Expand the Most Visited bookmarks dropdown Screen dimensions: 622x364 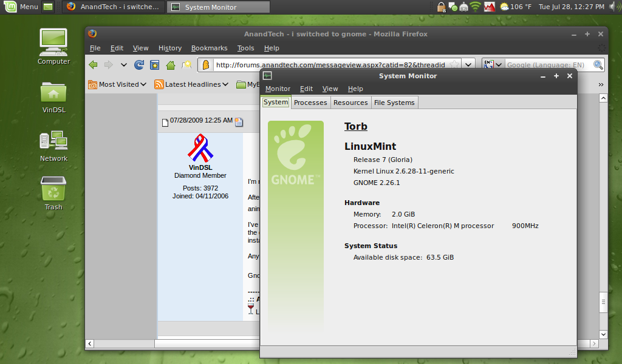[143, 84]
